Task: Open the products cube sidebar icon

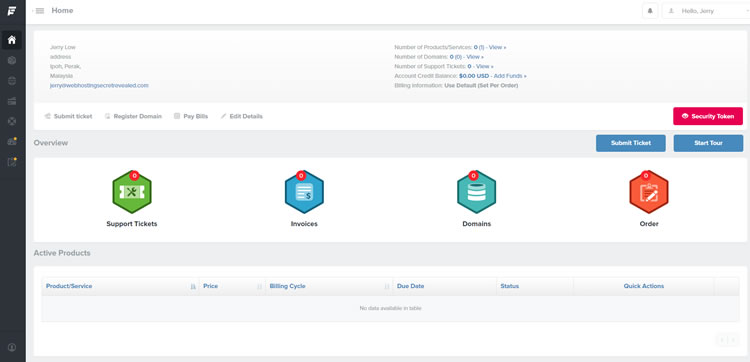Action: click(12, 60)
